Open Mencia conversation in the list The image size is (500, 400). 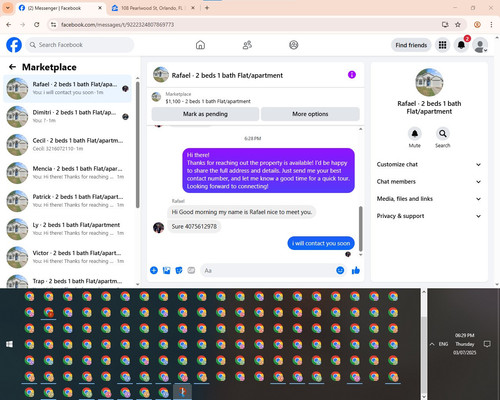click(68, 173)
